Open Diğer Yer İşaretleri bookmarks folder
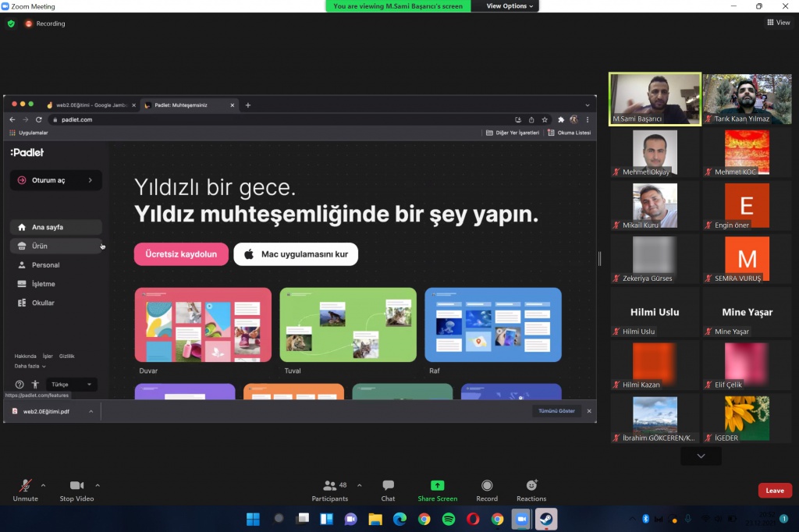Screen dimensions: 799x532 pos(512,133)
